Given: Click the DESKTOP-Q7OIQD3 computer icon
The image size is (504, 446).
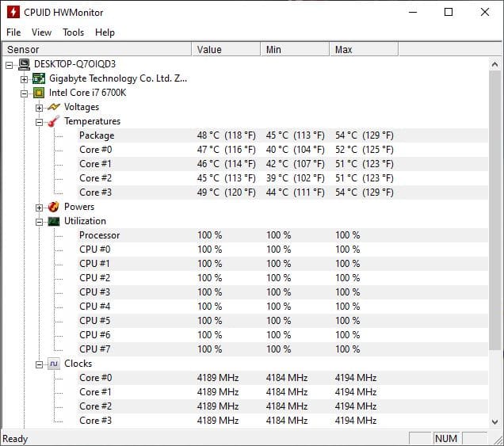Looking at the screenshot, I should click(25, 64).
